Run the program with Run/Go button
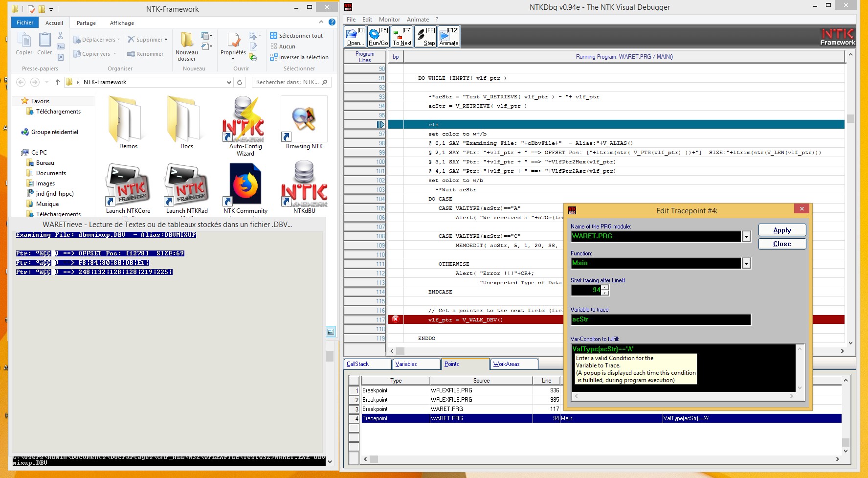 pos(378,37)
